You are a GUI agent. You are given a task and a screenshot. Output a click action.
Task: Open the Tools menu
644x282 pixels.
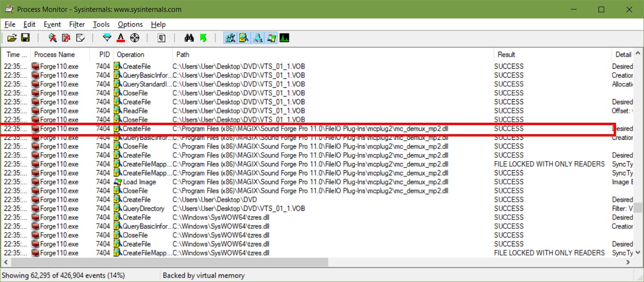pyautogui.click(x=101, y=24)
